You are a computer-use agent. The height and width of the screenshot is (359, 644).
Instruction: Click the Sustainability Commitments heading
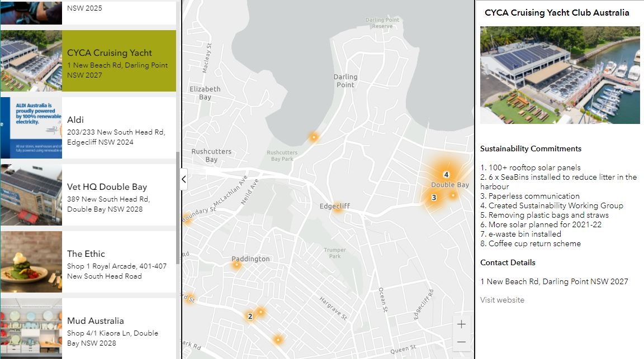[x=531, y=149]
